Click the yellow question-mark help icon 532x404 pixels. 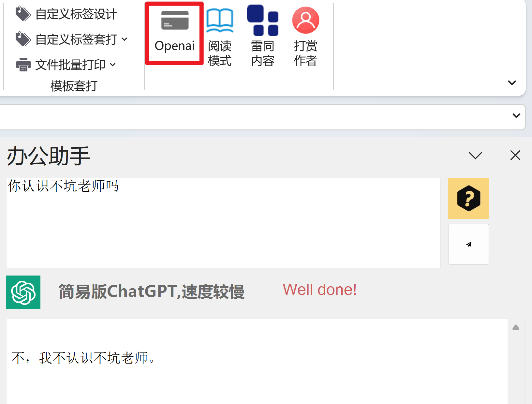[468, 198]
